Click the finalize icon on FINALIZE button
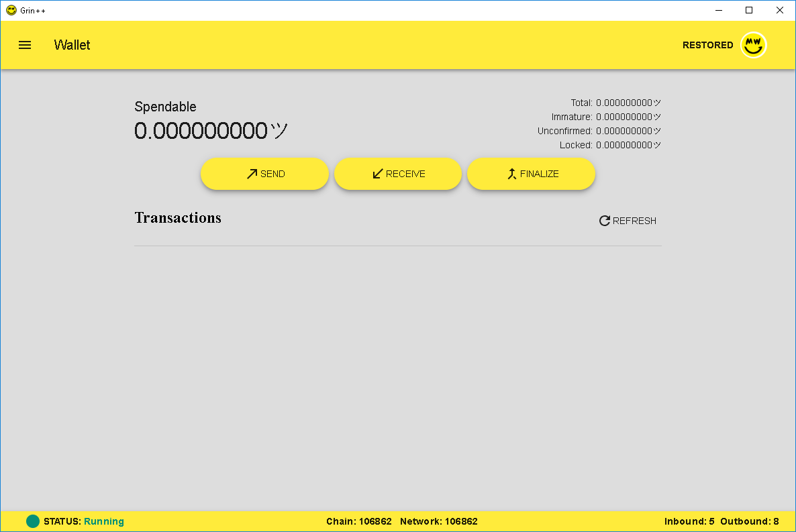Viewport: 796px width, 532px height. (512, 173)
